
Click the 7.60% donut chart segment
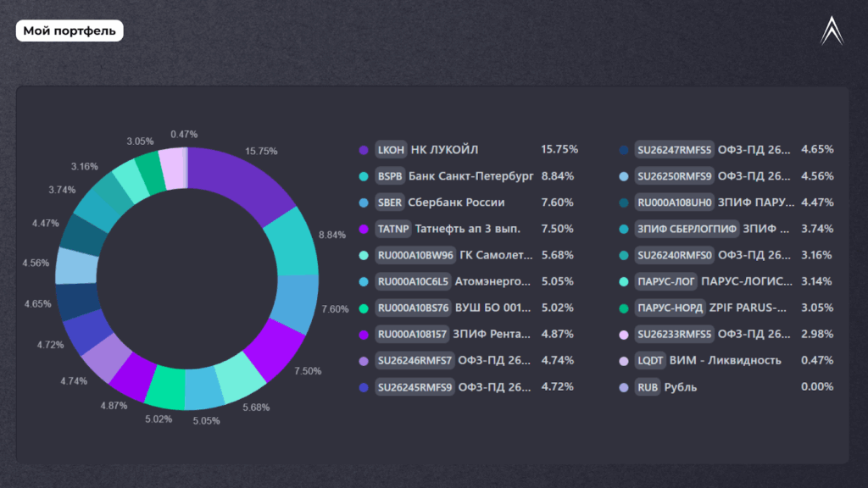[296, 304]
